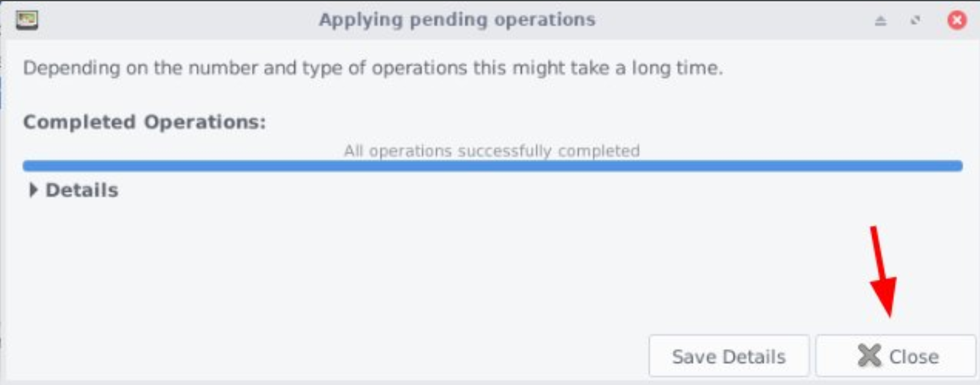Expand the Details disclosure triangle
The image size is (980, 385).
click(x=33, y=190)
